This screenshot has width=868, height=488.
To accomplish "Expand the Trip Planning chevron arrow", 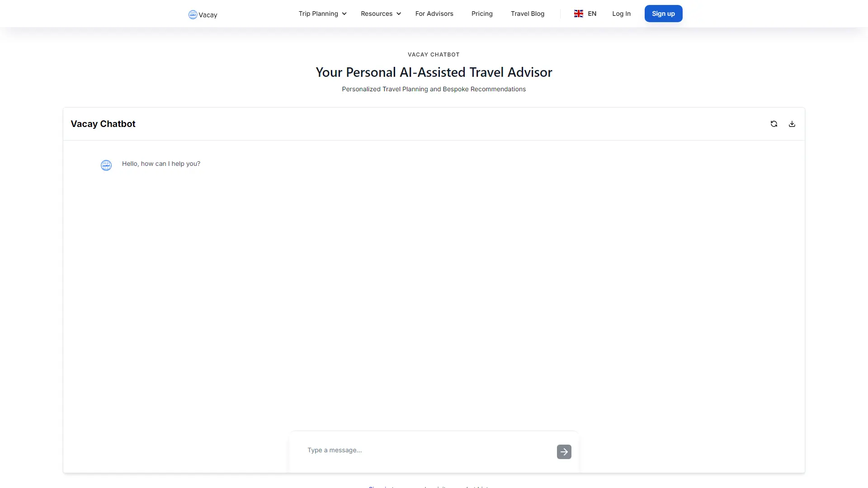I will [344, 14].
